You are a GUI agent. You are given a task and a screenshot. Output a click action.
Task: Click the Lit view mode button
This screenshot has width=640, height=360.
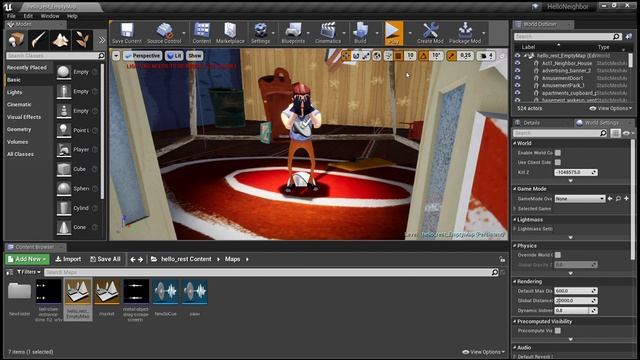(174, 56)
